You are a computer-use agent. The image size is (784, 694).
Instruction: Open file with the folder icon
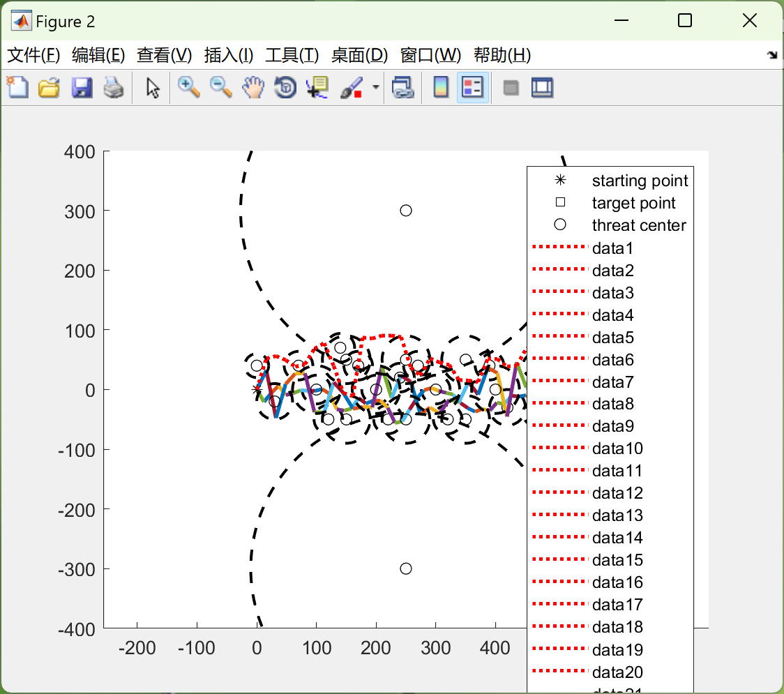click(49, 87)
